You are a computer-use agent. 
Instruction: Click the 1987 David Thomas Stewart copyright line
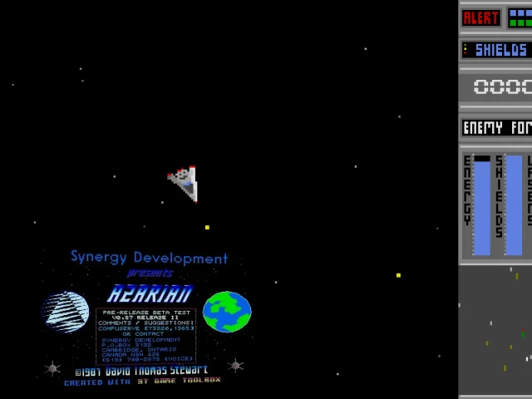click(141, 371)
